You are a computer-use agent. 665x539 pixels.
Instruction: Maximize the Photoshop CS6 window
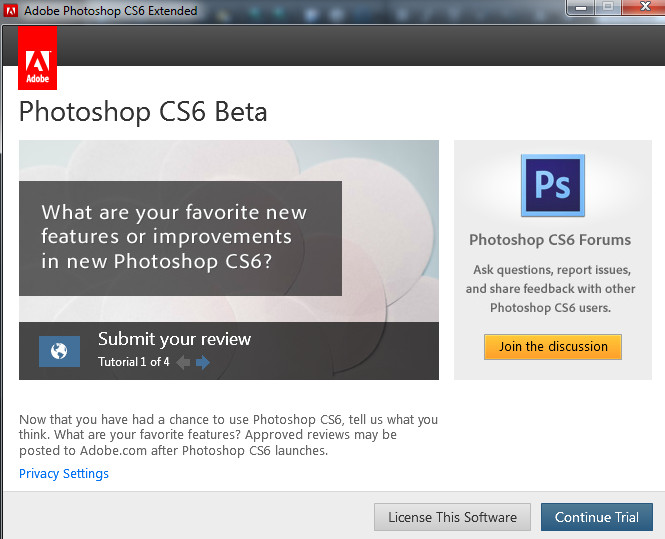pos(607,8)
